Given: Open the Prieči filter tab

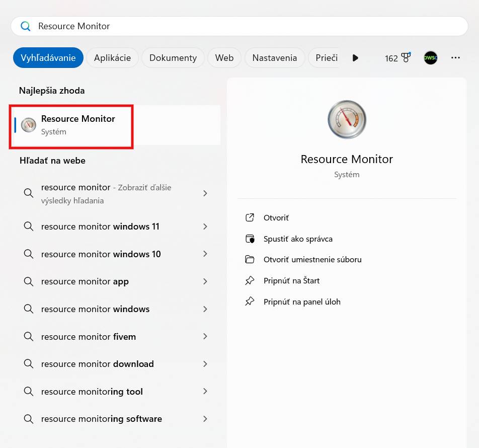Looking at the screenshot, I should [325, 58].
